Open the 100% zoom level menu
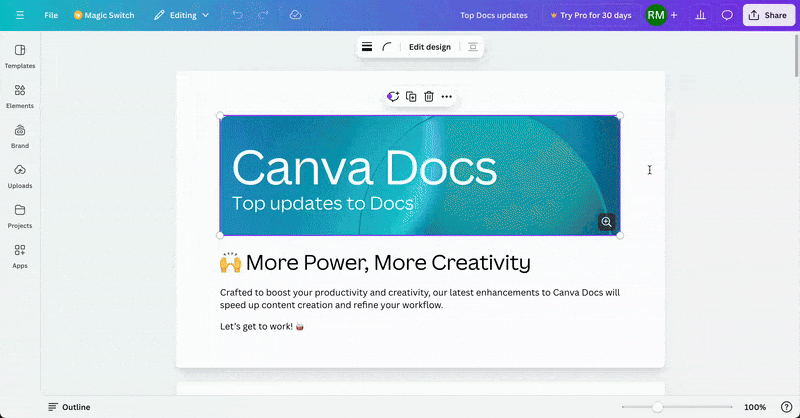The image size is (800, 418). point(755,407)
